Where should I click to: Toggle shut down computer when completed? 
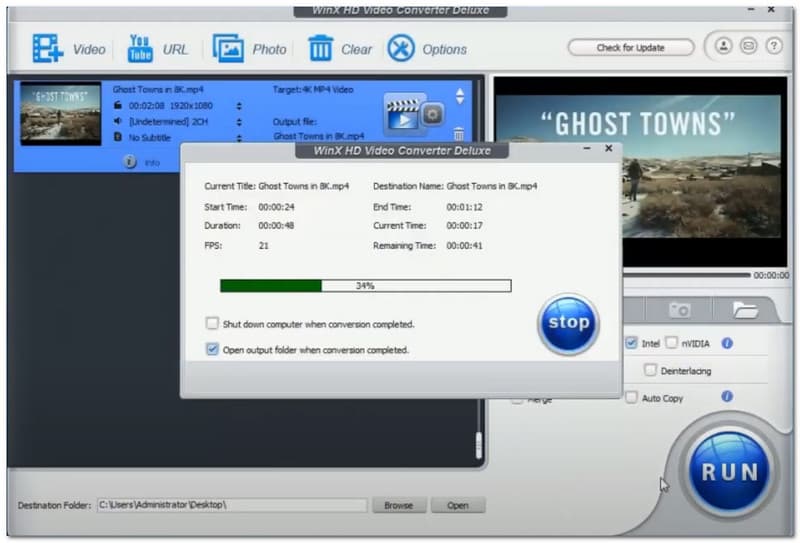click(212, 323)
